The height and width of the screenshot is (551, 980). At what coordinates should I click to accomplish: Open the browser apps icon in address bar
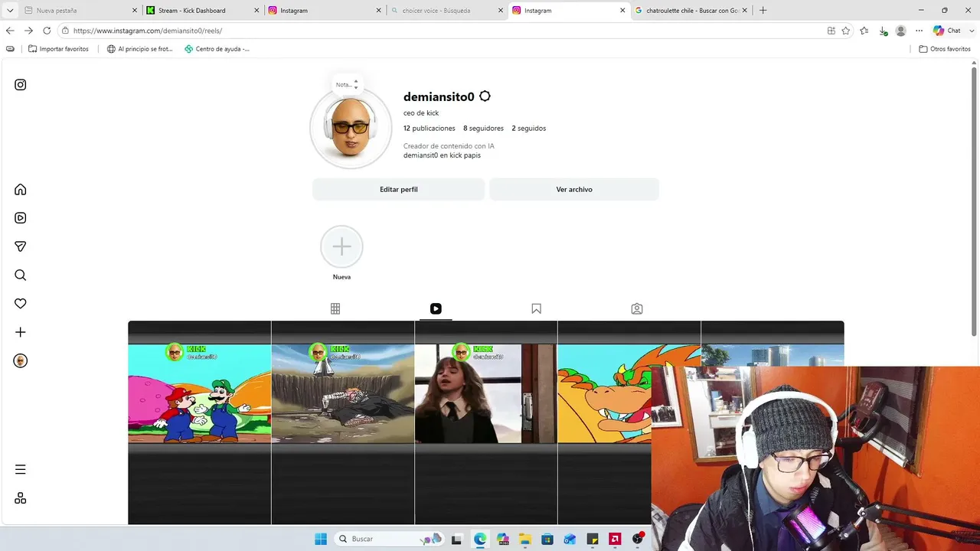[x=831, y=31]
